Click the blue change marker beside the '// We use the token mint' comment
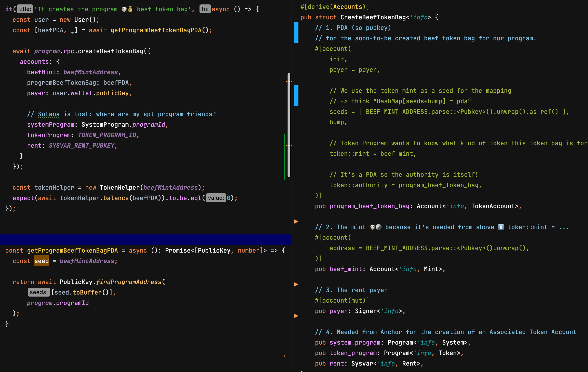Viewport: 588px width, 372px height. click(x=296, y=96)
